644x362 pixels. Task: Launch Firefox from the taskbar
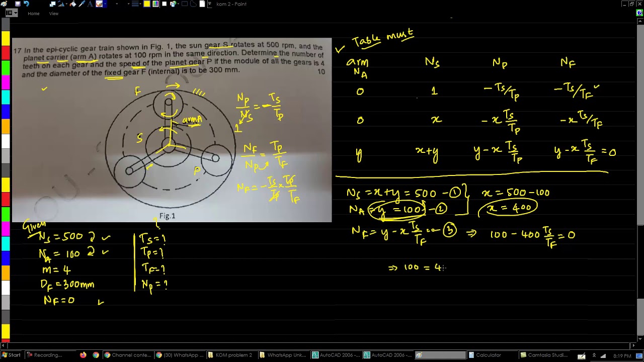[x=83, y=355]
